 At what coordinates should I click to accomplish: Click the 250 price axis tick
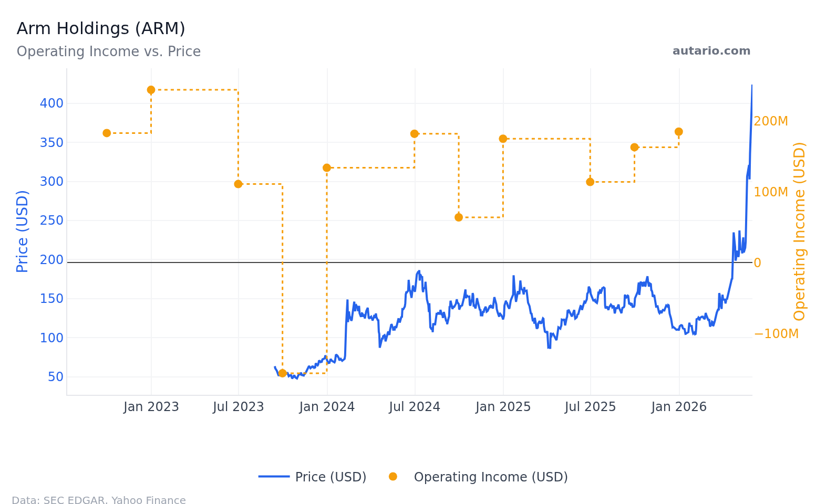[x=51, y=220]
